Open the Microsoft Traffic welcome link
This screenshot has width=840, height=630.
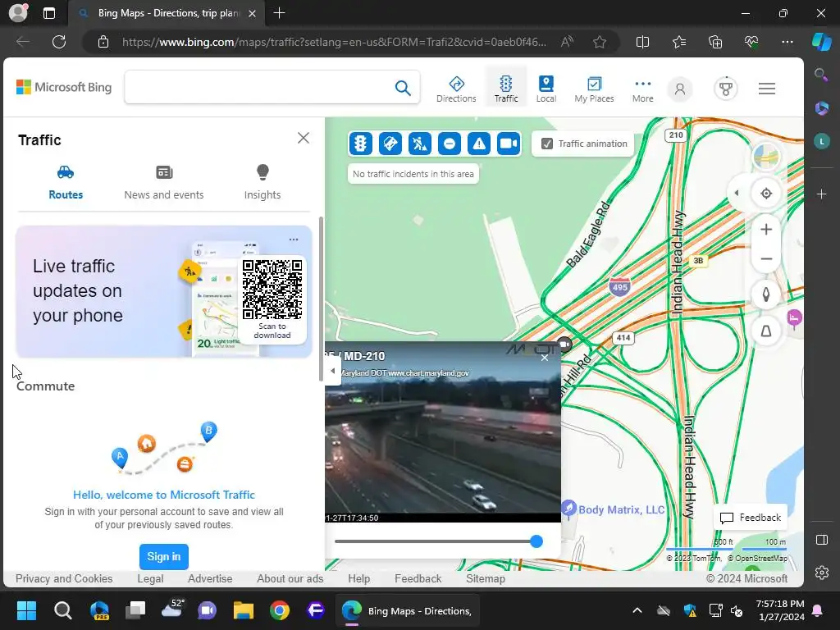(164, 495)
